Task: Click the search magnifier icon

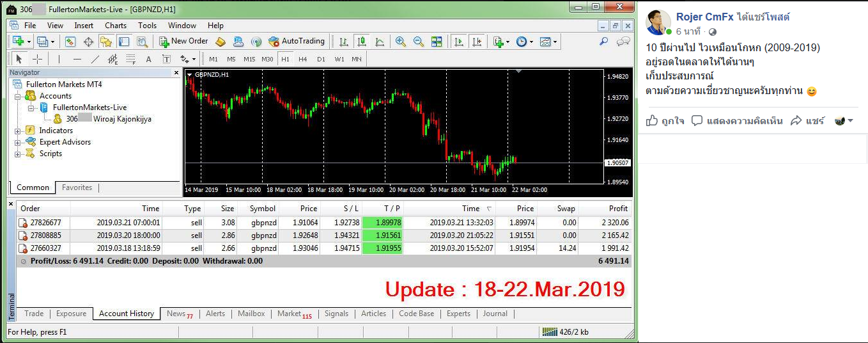Action: 603,42
